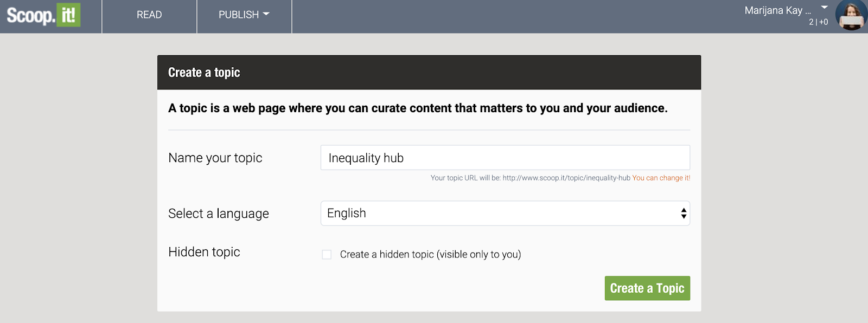Click the 'Select a language' label

[219, 214]
